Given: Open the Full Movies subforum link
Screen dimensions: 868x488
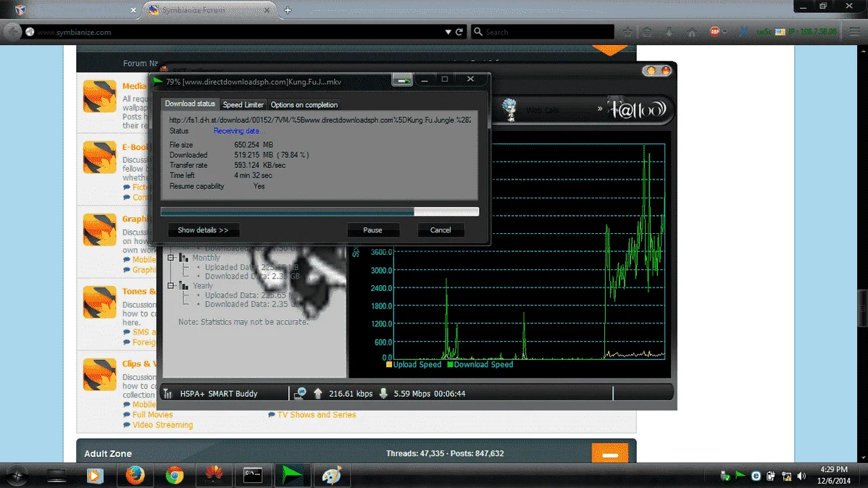Looking at the screenshot, I should 153,414.
